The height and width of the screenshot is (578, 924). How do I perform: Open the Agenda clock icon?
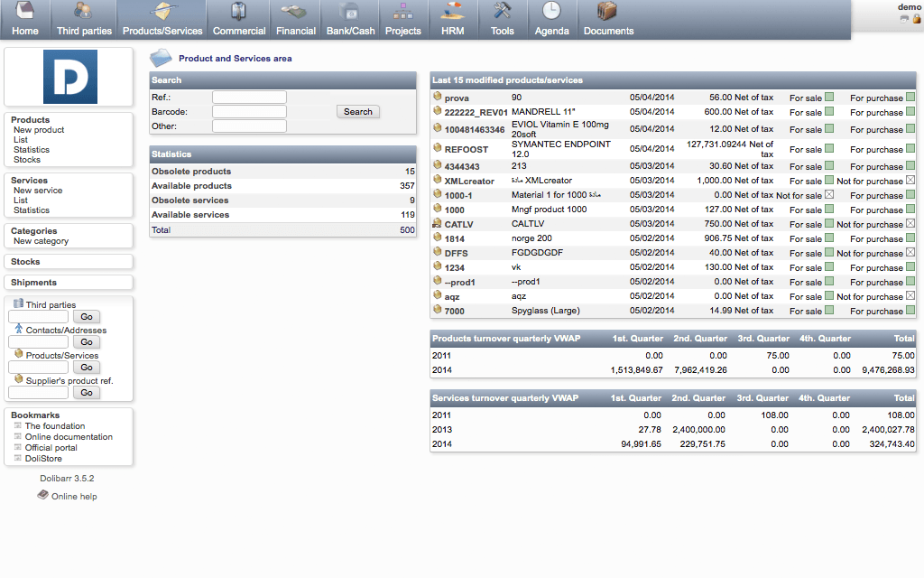coord(551,12)
